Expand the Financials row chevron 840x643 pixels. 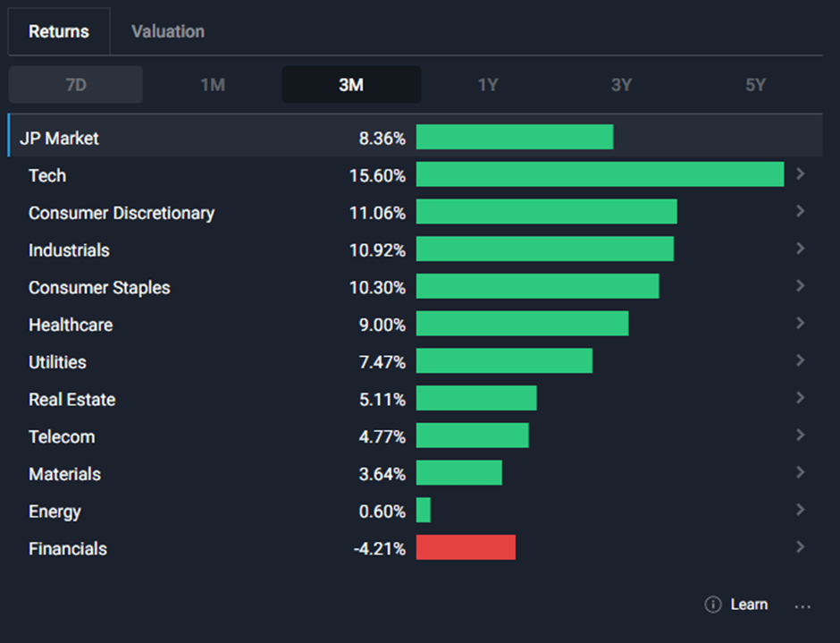801,547
